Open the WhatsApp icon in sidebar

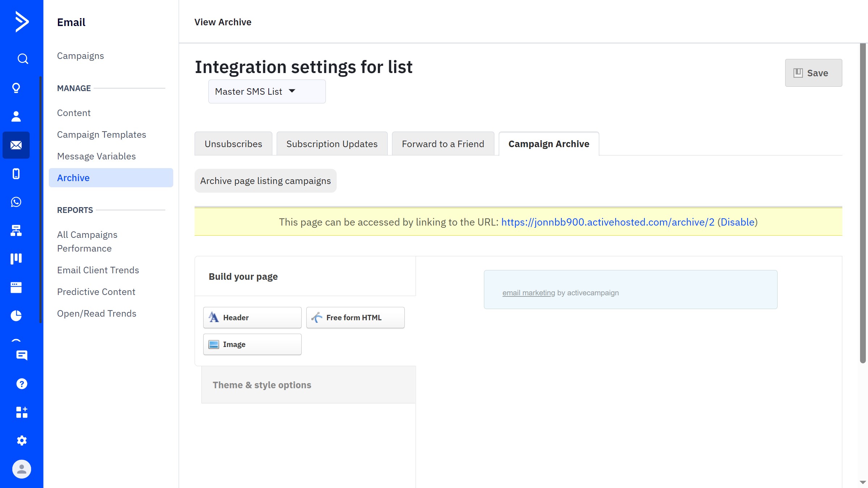16,202
